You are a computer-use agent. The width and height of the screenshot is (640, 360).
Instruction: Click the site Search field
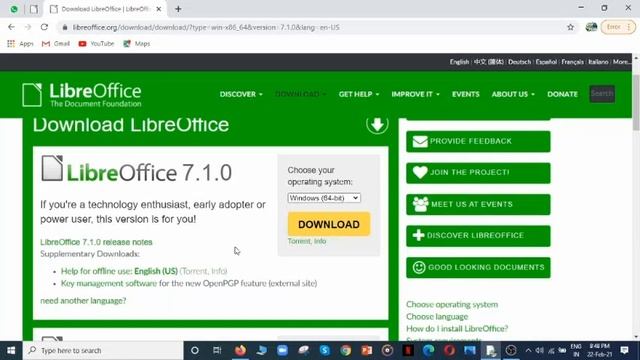[602, 94]
